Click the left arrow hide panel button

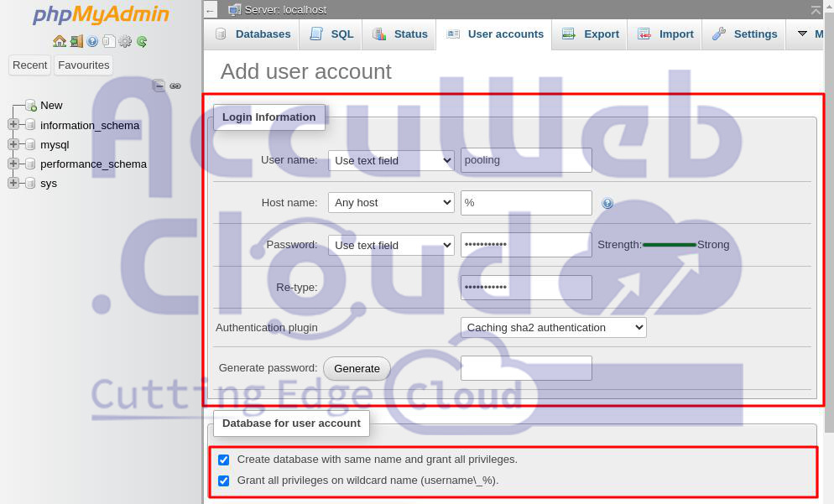211,10
